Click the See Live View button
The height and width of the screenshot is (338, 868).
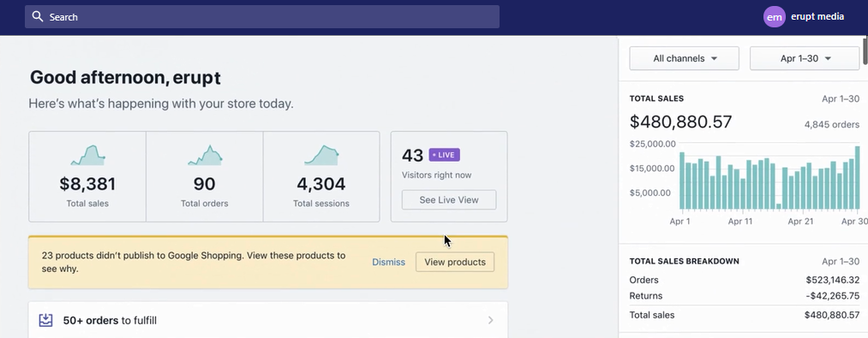tap(449, 199)
